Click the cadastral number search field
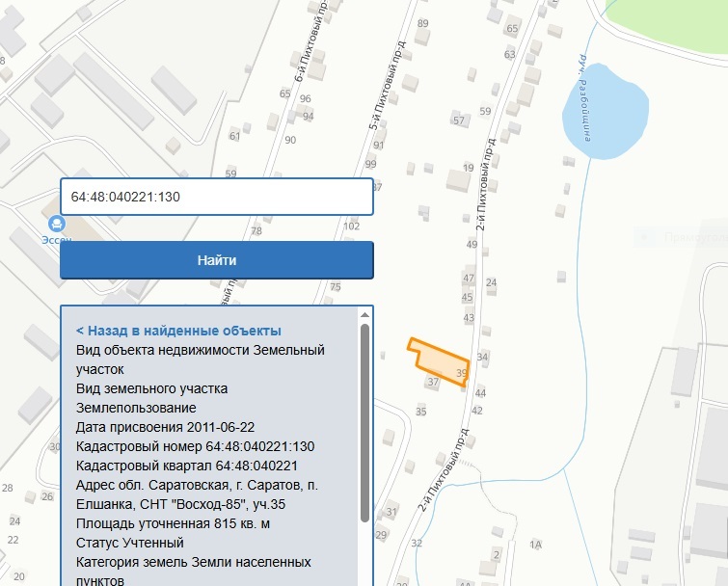The width and height of the screenshot is (728, 586). click(216, 197)
